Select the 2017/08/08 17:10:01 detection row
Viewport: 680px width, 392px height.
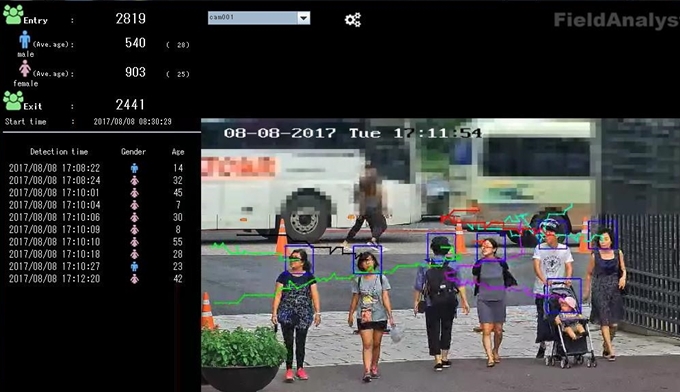pyautogui.click(x=96, y=193)
